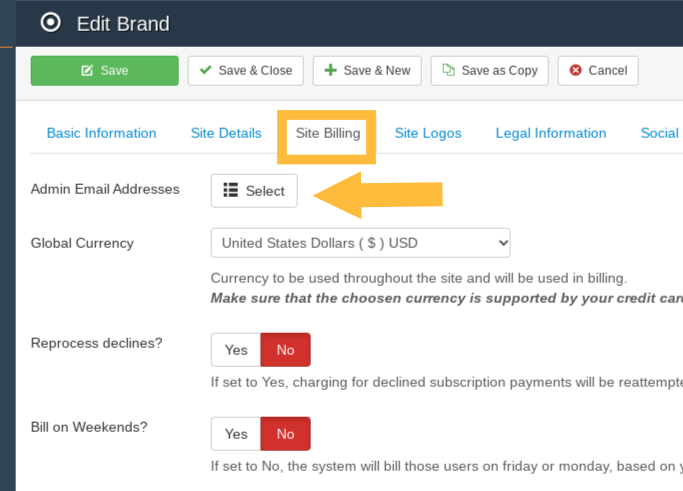Open the partially visible Social tab
Screen dimensions: 683x491
pos(660,133)
